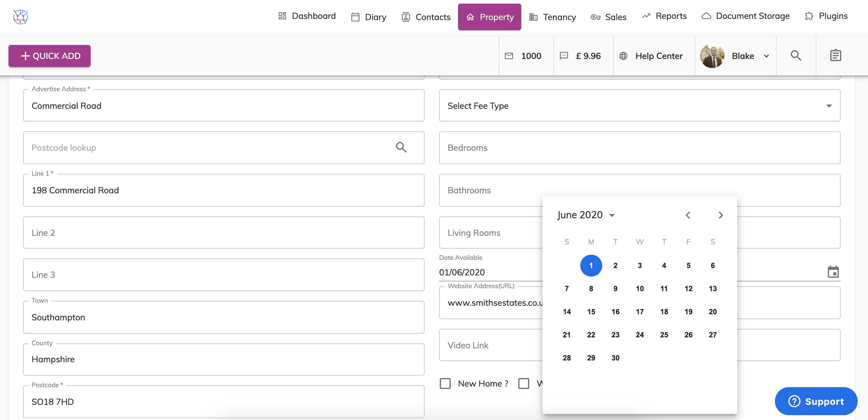Click the Quick Add button
The image size is (868, 420).
click(50, 56)
